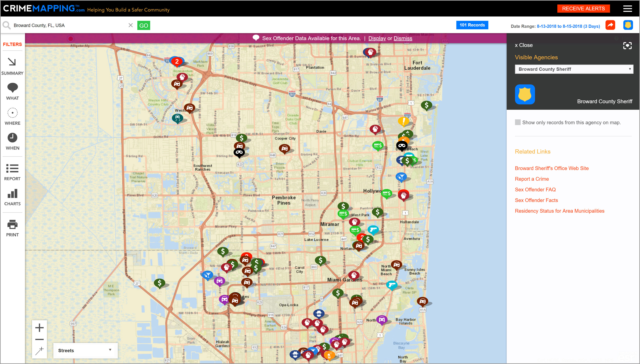Viewport: 640px width, 364px height.
Task: Select the vehicle marker near Cooper City
Action: click(x=284, y=149)
